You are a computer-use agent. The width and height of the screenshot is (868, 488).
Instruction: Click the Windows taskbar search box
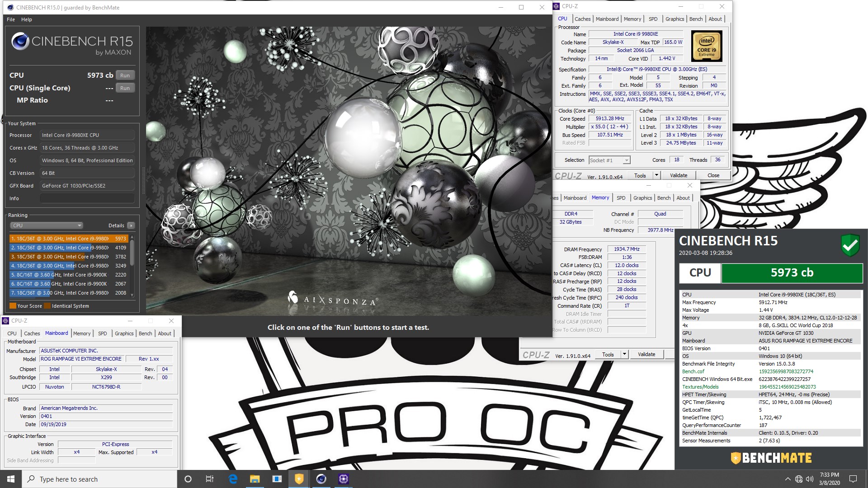click(x=99, y=479)
